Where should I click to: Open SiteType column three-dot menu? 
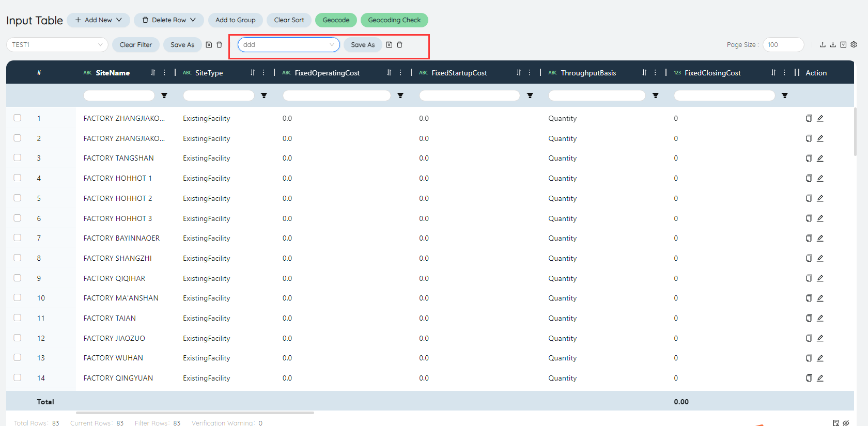click(263, 73)
